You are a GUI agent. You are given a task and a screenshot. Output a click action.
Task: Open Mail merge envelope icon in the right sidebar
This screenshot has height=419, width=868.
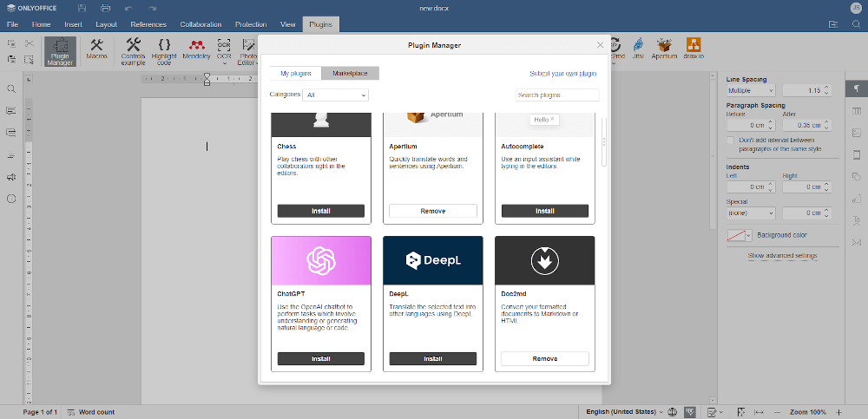pyautogui.click(x=857, y=242)
